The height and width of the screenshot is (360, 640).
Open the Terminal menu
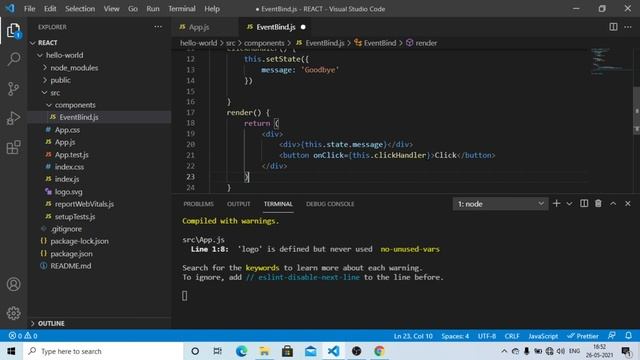[182, 9]
